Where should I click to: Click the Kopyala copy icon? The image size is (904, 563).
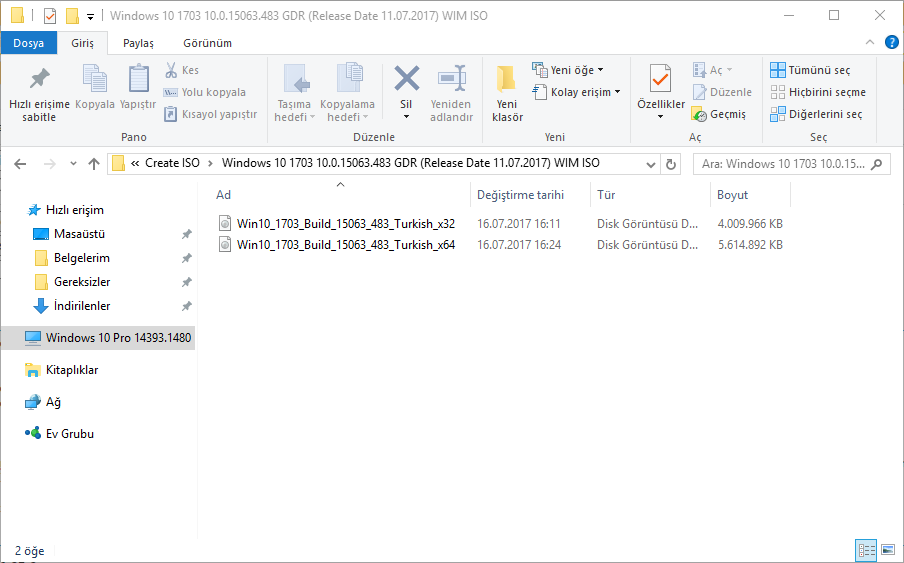point(95,78)
